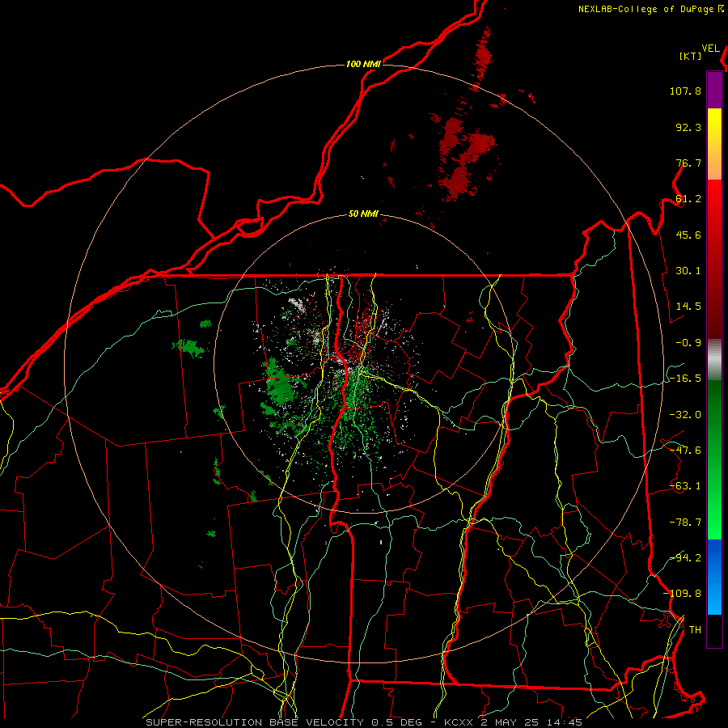
Task: Select the 45.6 legend value
Action: (688, 235)
